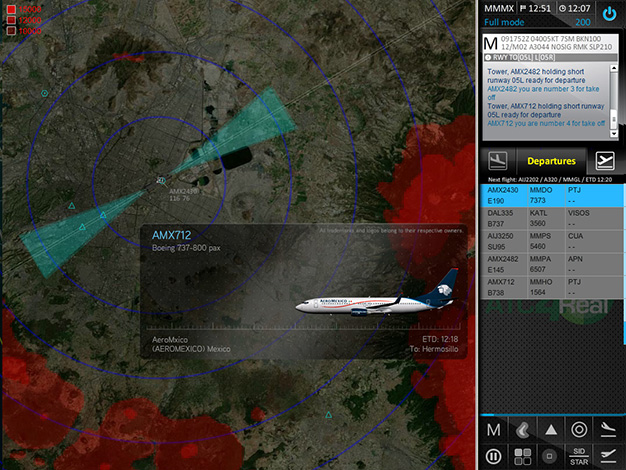626x470 pixels.
Task: Open the METAR button in bottom toolbar
Action: point(493,430)
